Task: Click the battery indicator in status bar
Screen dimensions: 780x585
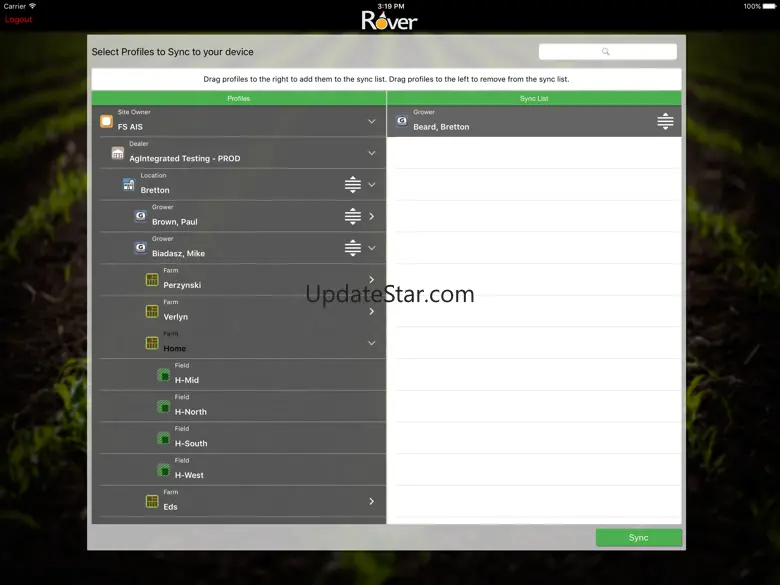Action: (x=769, y=6)
